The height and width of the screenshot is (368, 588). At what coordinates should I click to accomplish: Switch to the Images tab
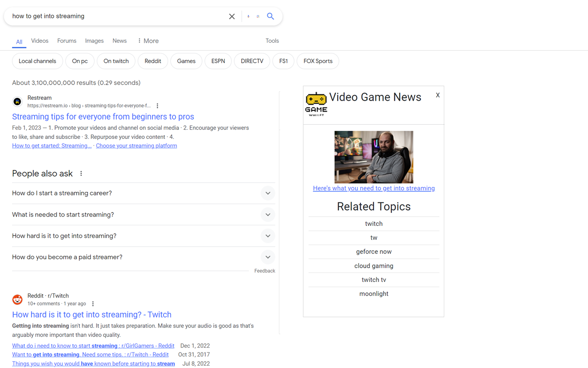[94, 41]
